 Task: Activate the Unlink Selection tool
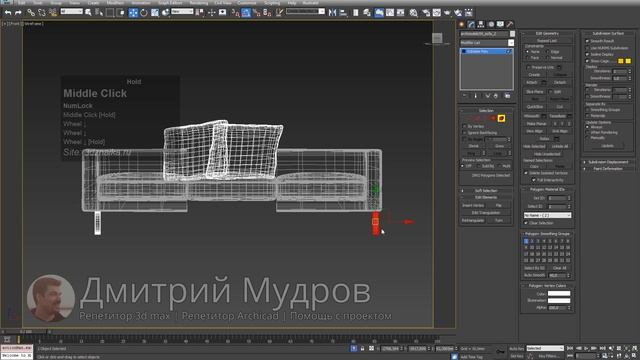click(42, 13)
